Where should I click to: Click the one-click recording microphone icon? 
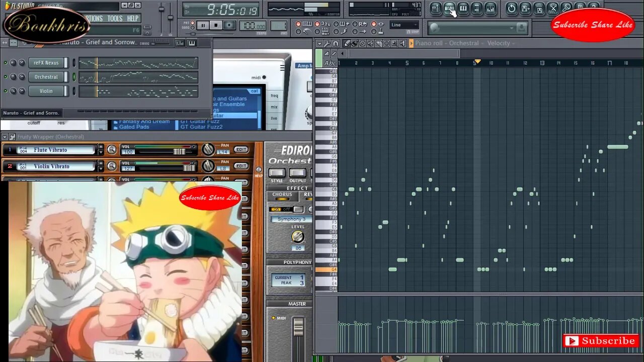coord(567,8)
